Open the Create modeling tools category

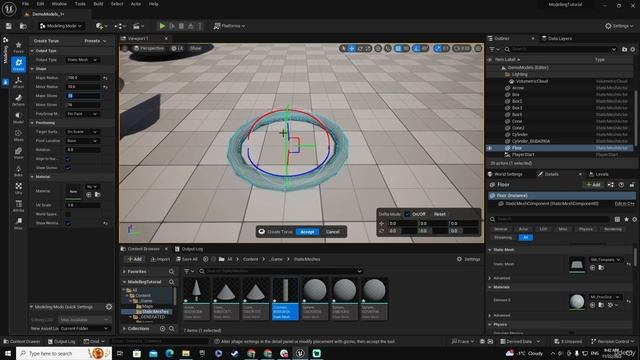[x=18, y=64]
